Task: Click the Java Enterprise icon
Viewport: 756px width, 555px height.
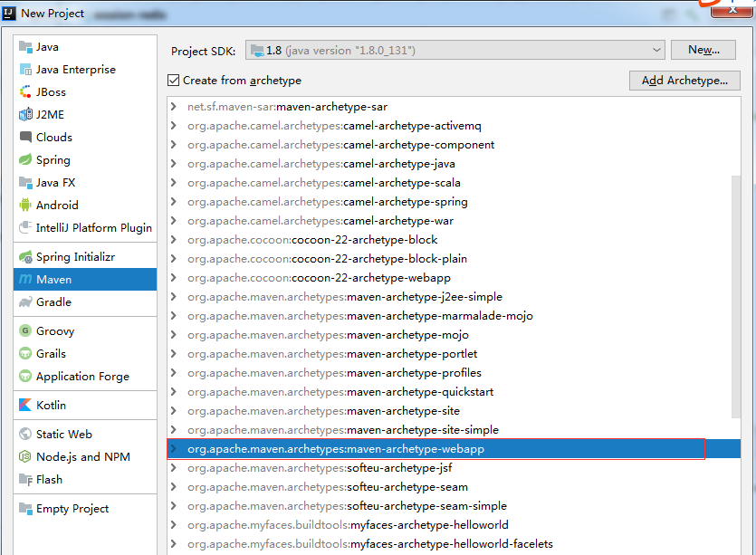Action: 25,70
